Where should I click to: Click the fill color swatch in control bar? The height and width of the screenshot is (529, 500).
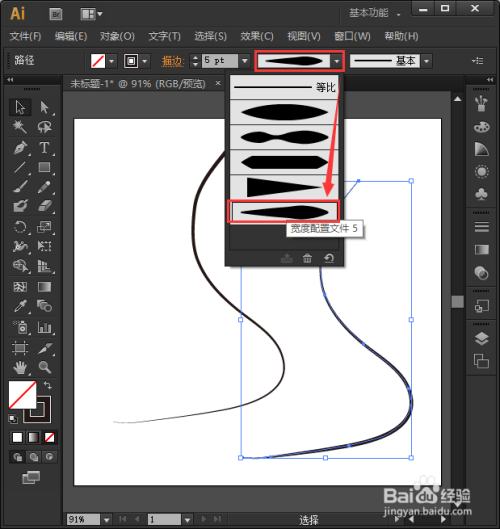(98, 61)
